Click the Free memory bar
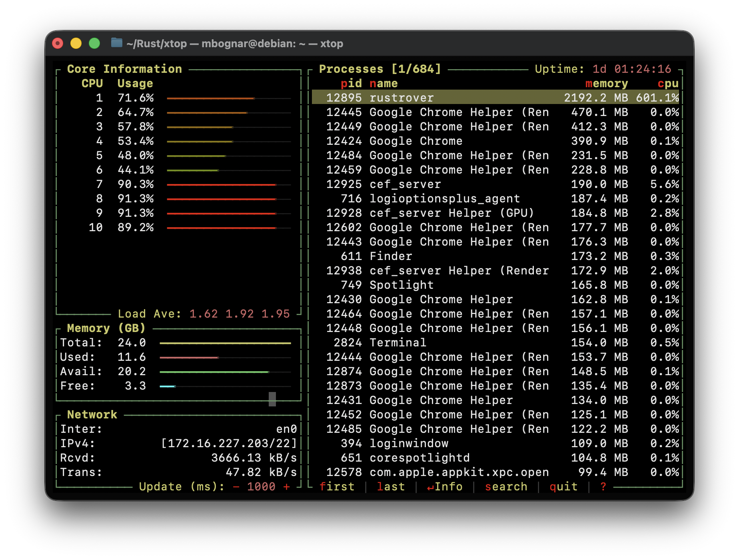 [225, 386]
